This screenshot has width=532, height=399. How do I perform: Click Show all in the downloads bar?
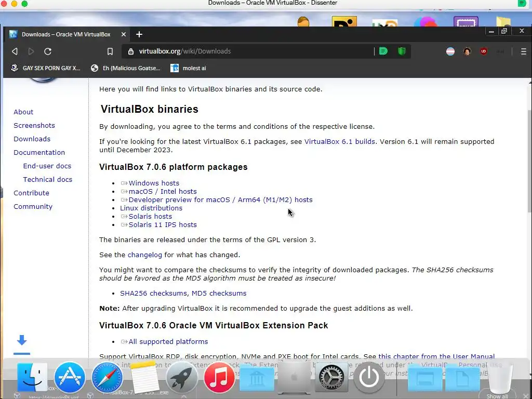[x=497, y=396]
